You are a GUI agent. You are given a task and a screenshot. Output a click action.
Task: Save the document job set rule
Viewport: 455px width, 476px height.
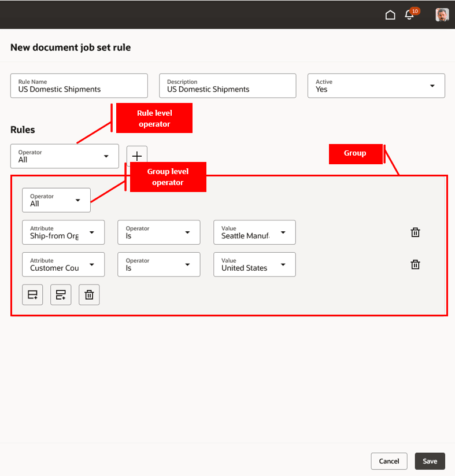click(430, 461)
